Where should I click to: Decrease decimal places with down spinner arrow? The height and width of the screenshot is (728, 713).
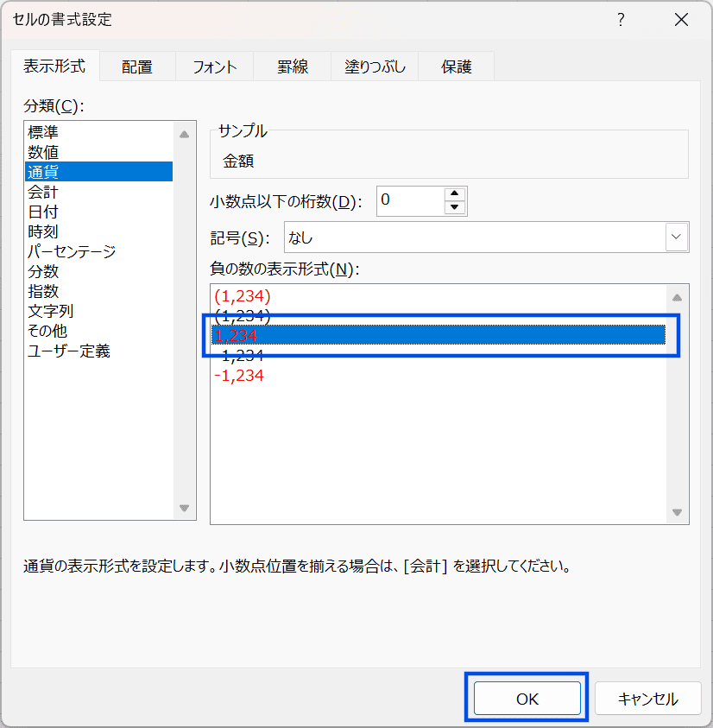[x=455, y=208]
